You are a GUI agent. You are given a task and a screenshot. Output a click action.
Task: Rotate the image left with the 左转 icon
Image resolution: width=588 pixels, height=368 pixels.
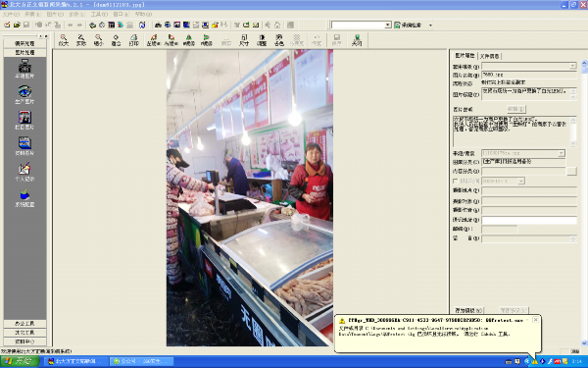pyautogui.click(x=154, y=40)
